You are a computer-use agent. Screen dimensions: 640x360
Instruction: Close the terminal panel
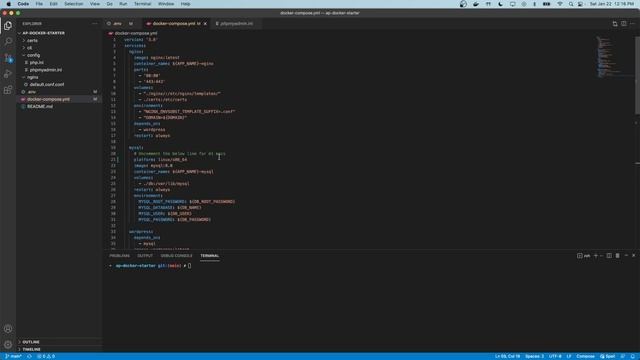click(x=633, y=256)
